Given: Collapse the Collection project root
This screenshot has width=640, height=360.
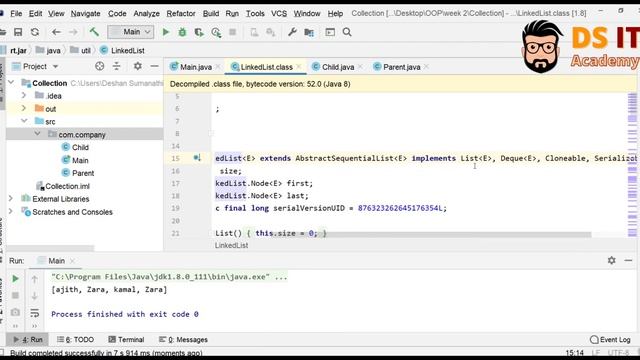Looking at the screenshot, I should point(11,83).
